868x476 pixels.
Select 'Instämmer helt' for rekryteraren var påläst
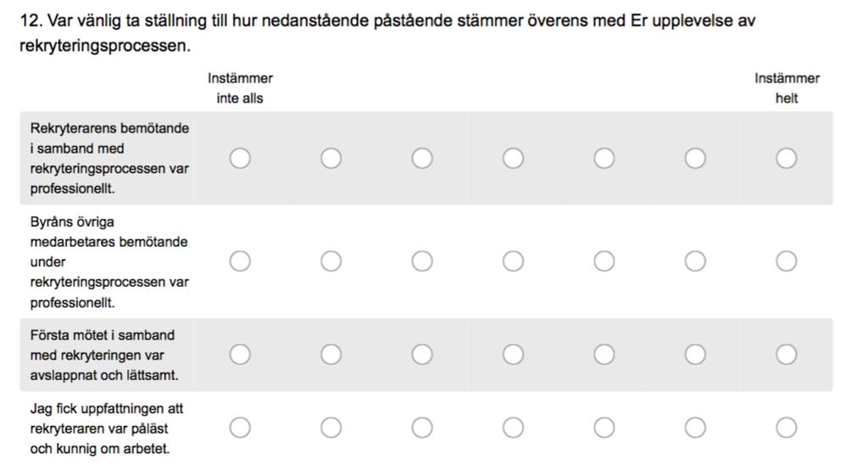point(786,428)
